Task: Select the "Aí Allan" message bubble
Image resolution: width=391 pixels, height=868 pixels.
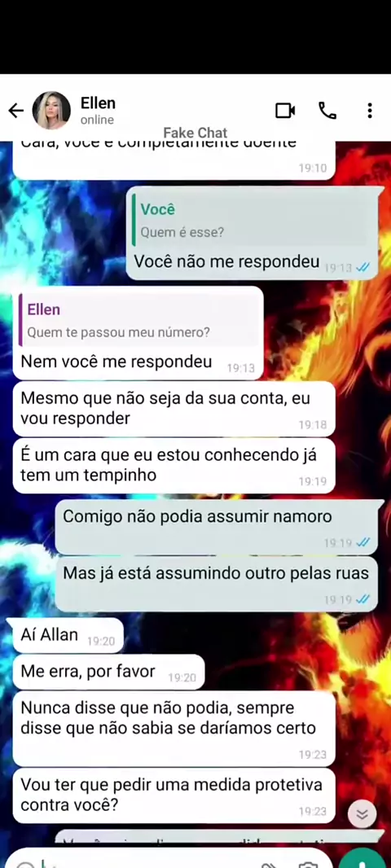Action: tap(68, 635)
